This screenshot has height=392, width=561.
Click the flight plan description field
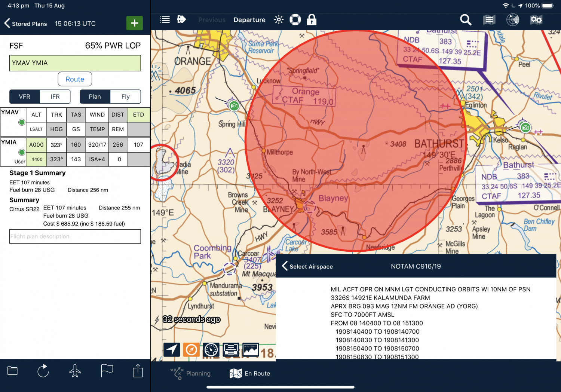[x=75, y=236]
